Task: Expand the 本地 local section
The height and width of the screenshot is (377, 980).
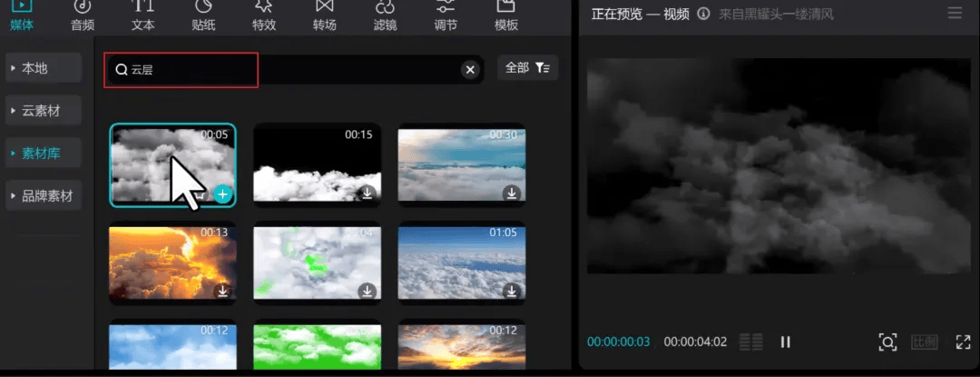Action: click(x=44, y=68)
